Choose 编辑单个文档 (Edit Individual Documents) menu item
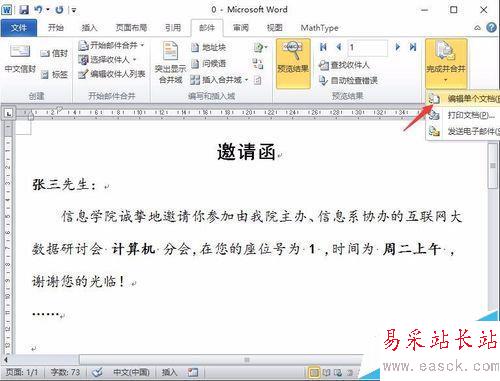The width and height of the screenshot is (500, 381). pyautogui.click(x=464, y=99)
